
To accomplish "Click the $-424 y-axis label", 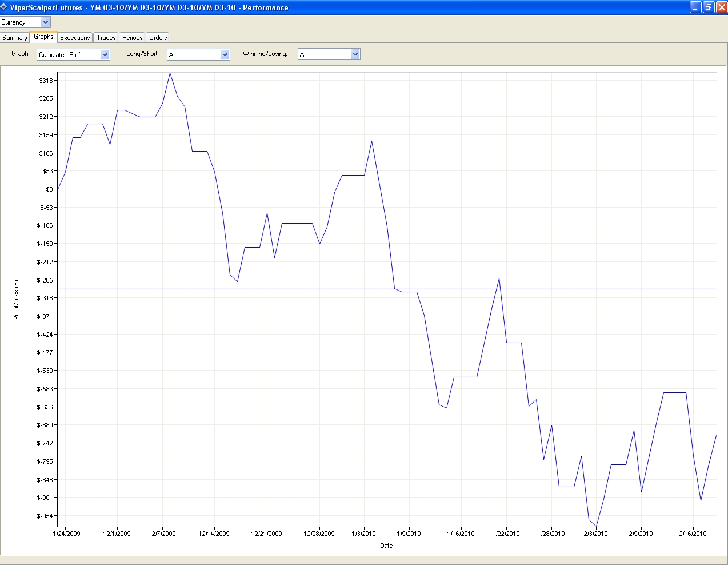I will (x=45, y=335).
